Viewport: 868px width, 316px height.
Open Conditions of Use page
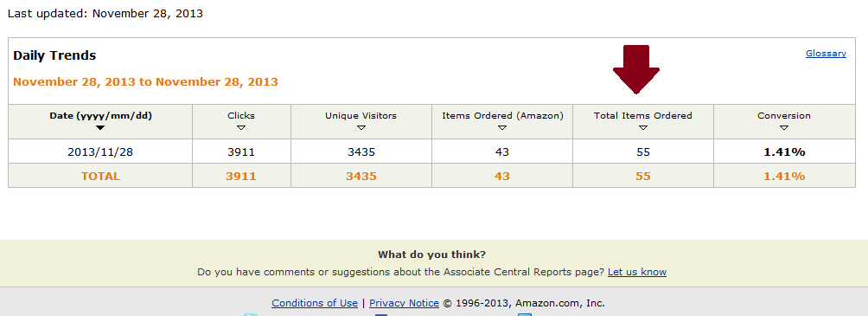(315, 303)
